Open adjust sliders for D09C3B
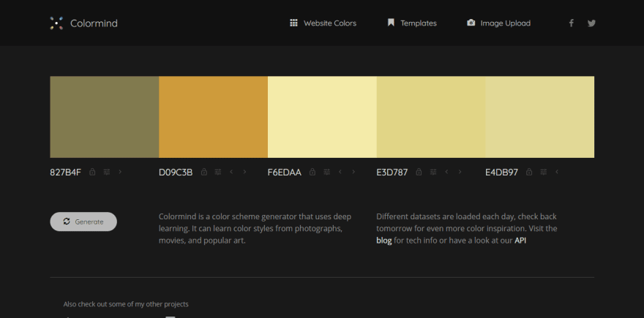 (218, 172)
